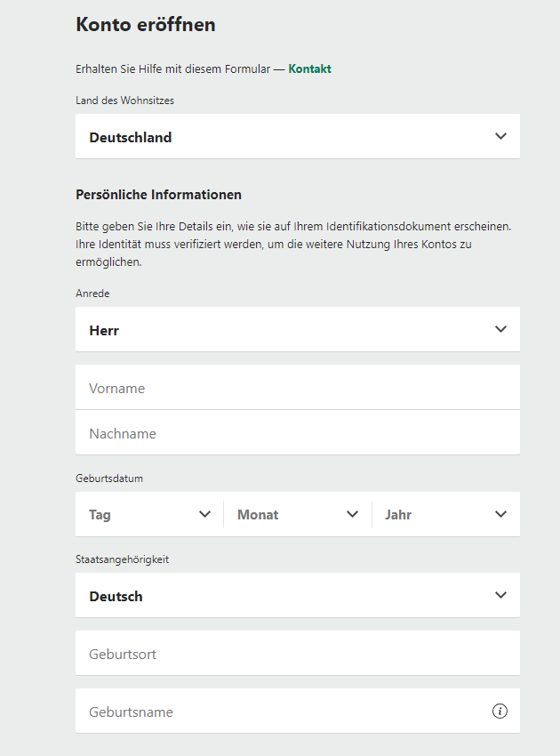Focus the Geburtsname input field
The height and width of the screenshot is (756, 560).
pos(298,712)
